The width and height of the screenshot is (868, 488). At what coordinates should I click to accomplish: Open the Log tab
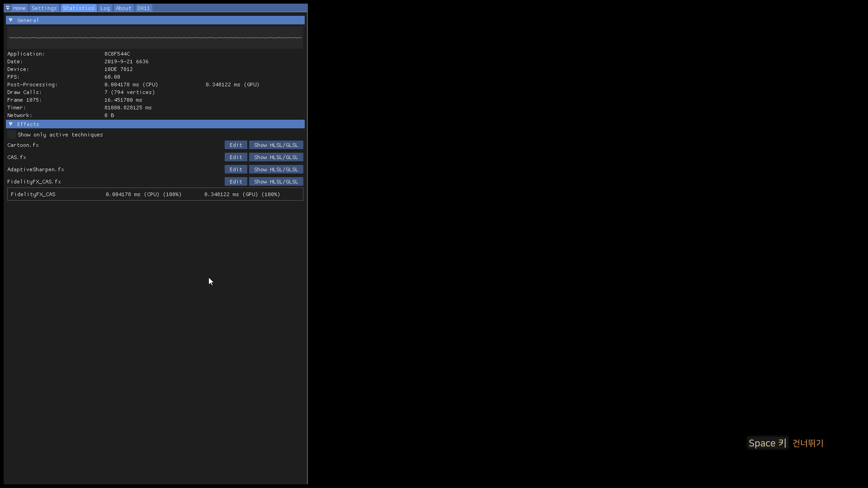[x=105, y=8]
